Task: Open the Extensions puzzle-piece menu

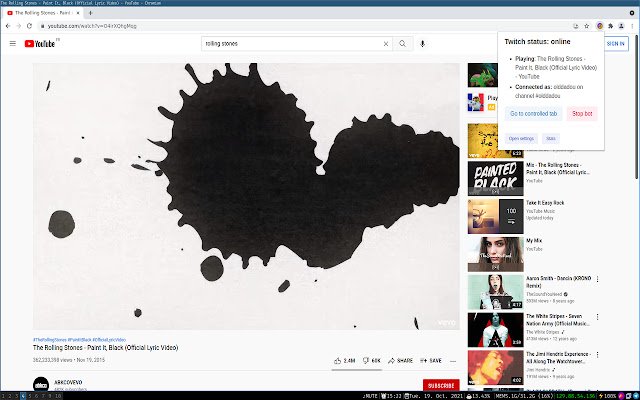Action: click(611, 26)
